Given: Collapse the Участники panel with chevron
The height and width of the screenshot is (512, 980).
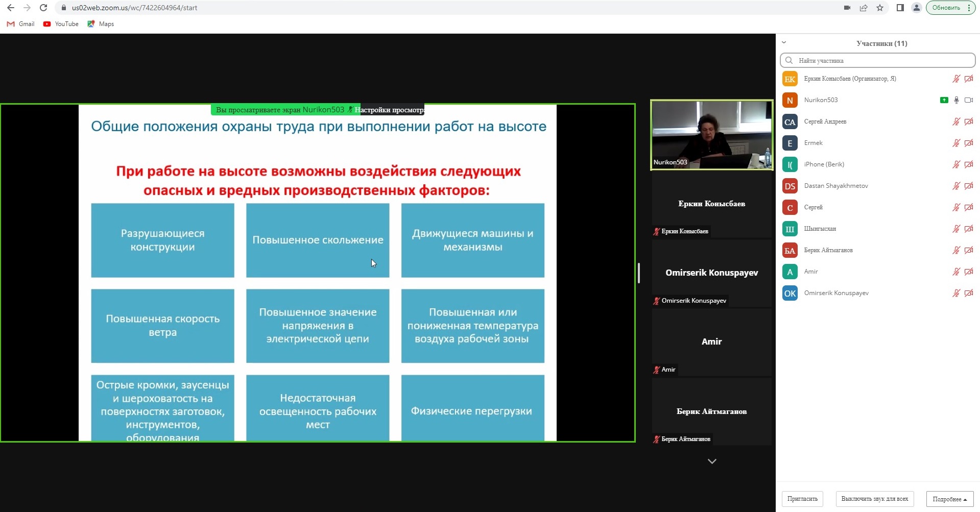Looking at the screenshot, I should [784, 43].
